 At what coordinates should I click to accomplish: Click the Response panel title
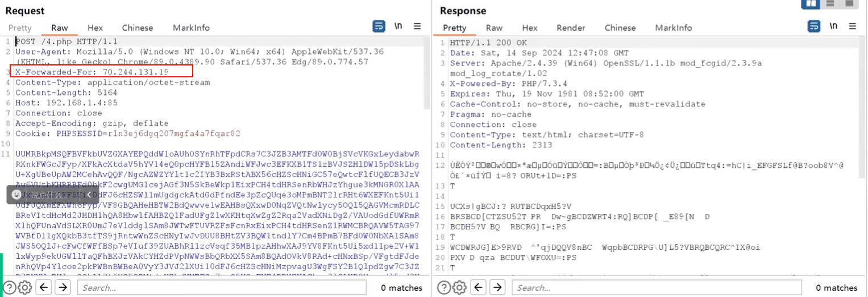tap(463, 10)
